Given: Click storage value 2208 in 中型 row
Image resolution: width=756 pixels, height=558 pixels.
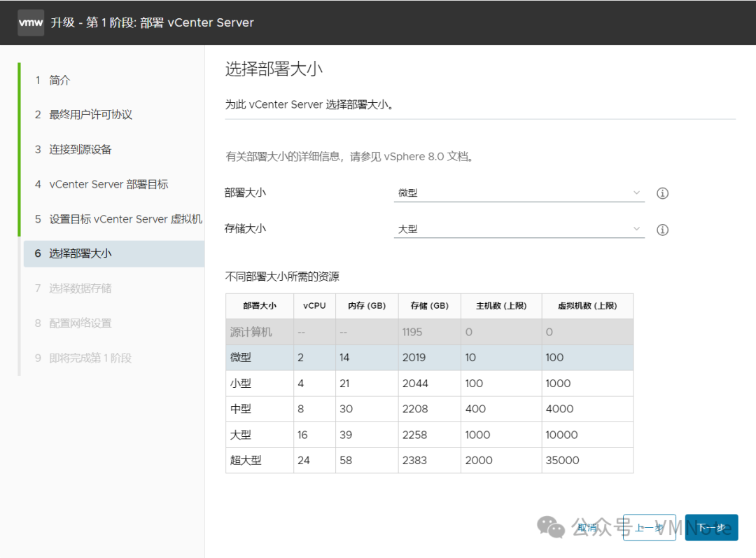Looking at the screenshot, I should pyautogui.click(x=415, y=409).
